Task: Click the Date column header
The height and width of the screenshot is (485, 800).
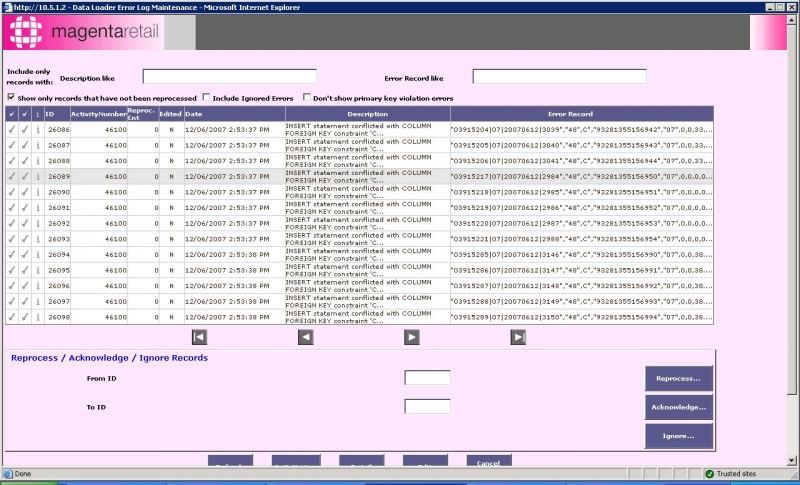Action: (235, 114)
